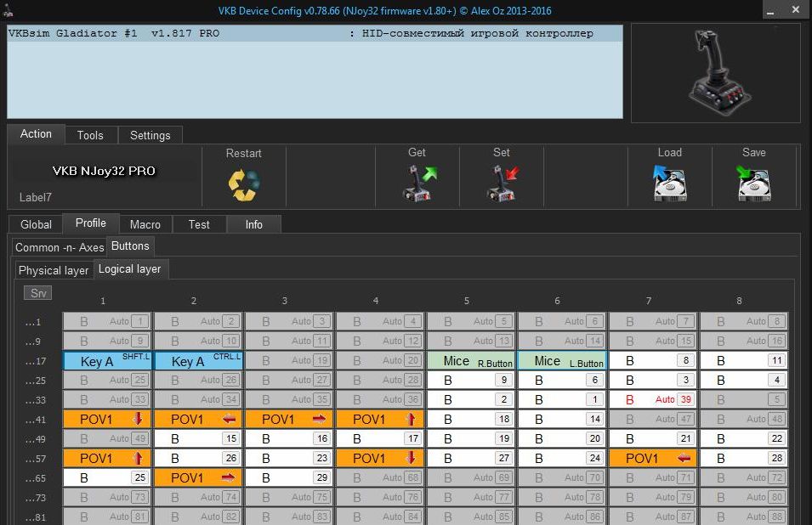Open the Test tab
812x525 pixels.
pyautogui.click(x=199, y=224)
